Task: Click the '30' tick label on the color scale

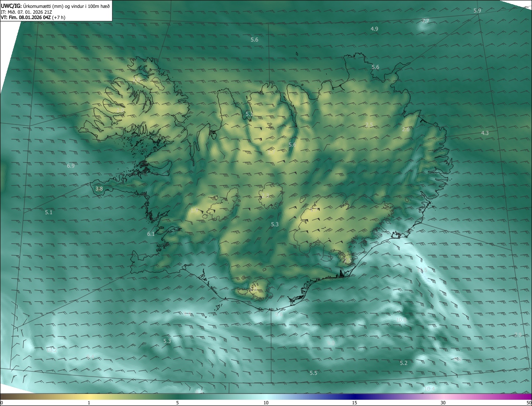Action: (443, 403)
